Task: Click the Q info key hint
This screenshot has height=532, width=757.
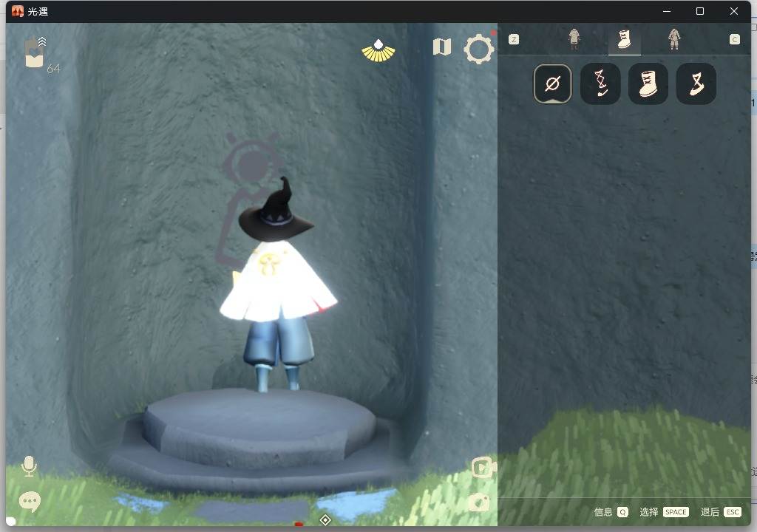Action: 622,512
